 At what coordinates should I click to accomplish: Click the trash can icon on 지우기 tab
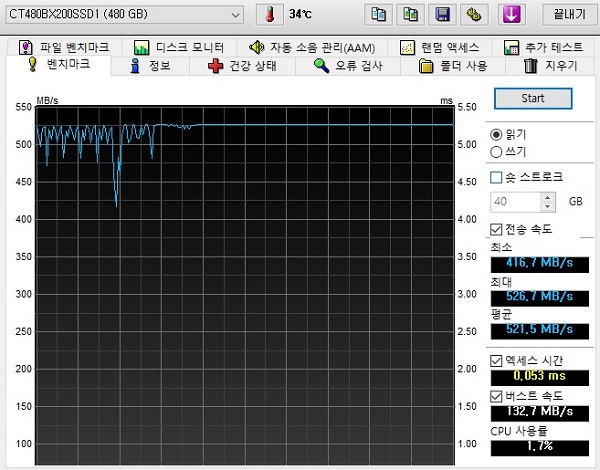coord(531,66)
